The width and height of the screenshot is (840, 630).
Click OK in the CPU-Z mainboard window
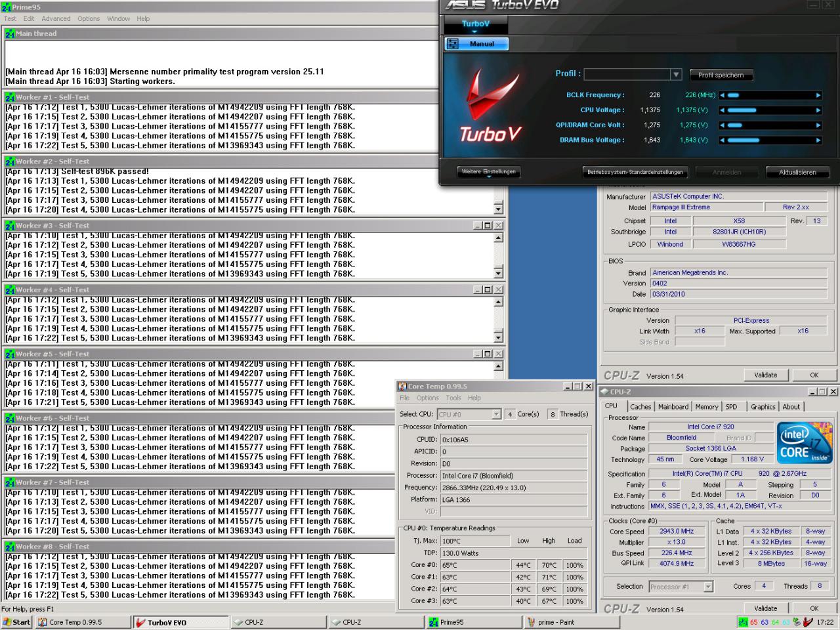point(814,375)
